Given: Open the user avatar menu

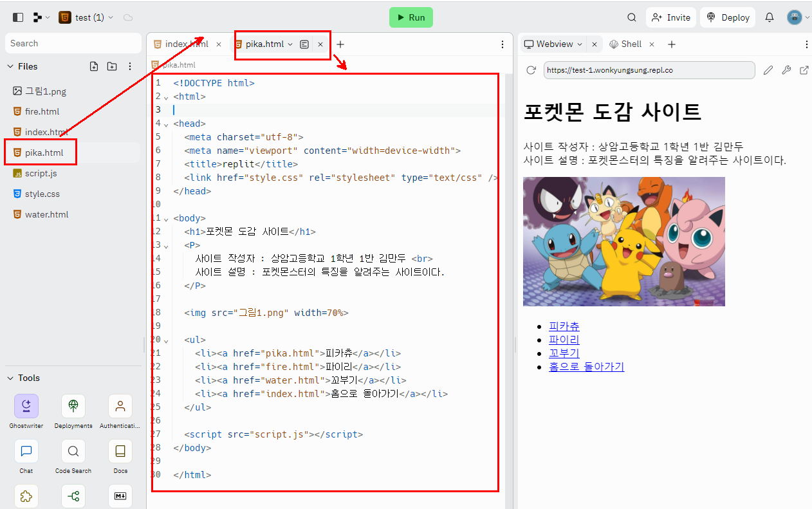Looking at the screenshot, I should point(798,17).
